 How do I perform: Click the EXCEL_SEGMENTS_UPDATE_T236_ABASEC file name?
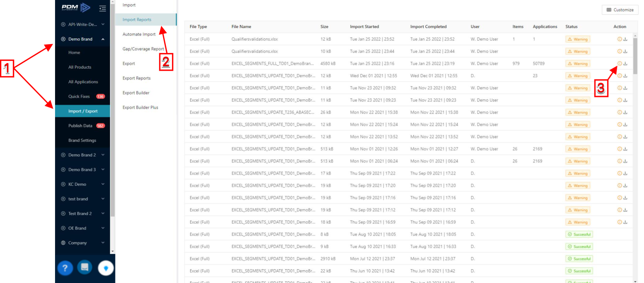(x=273, y=112)
